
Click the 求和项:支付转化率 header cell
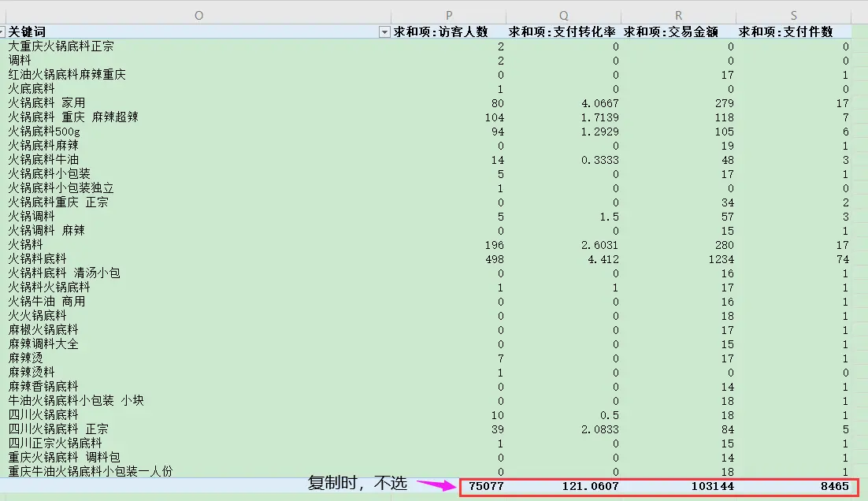pyautogui.click(x=563, y=32)
